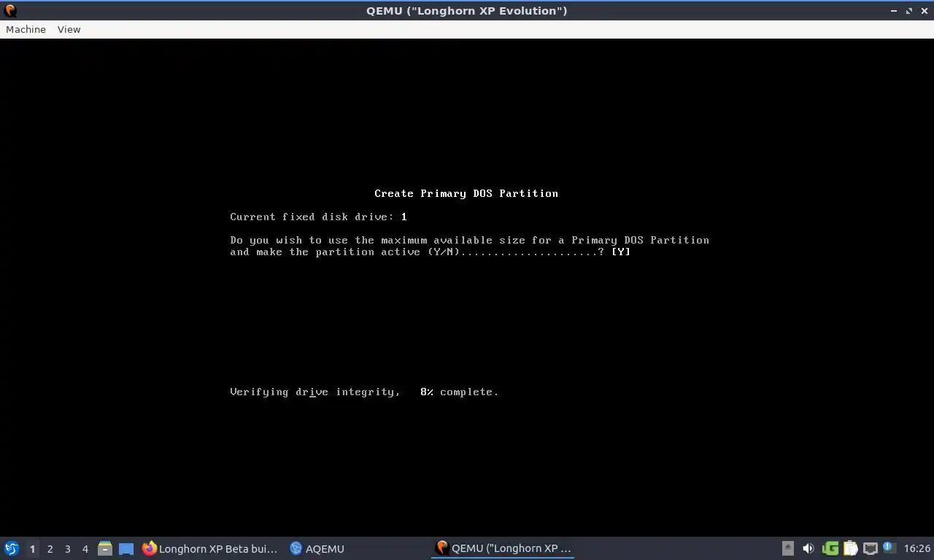Switch to the Firefox Longhorn XP Beta window
The image size is (934, 560).
tap(210, 548)
